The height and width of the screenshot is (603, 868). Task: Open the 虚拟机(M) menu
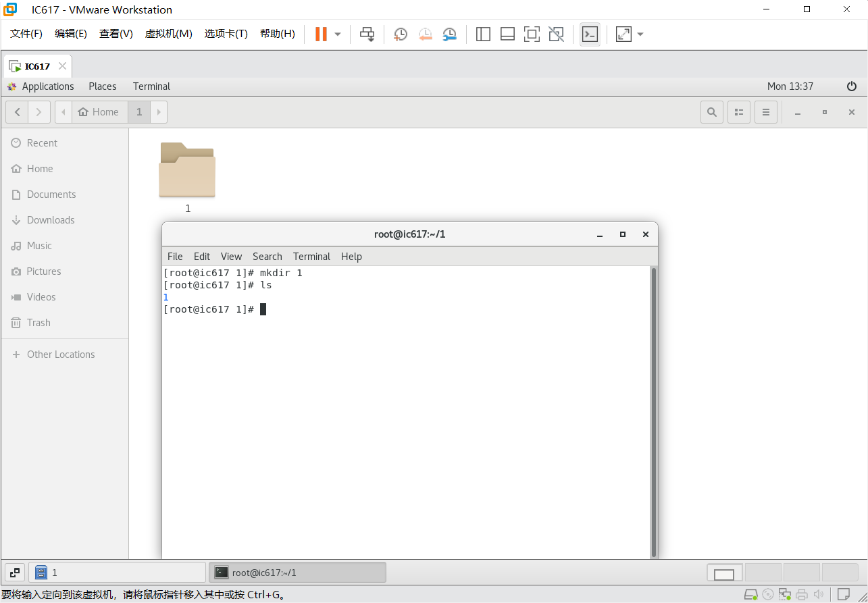pos(169,34)
